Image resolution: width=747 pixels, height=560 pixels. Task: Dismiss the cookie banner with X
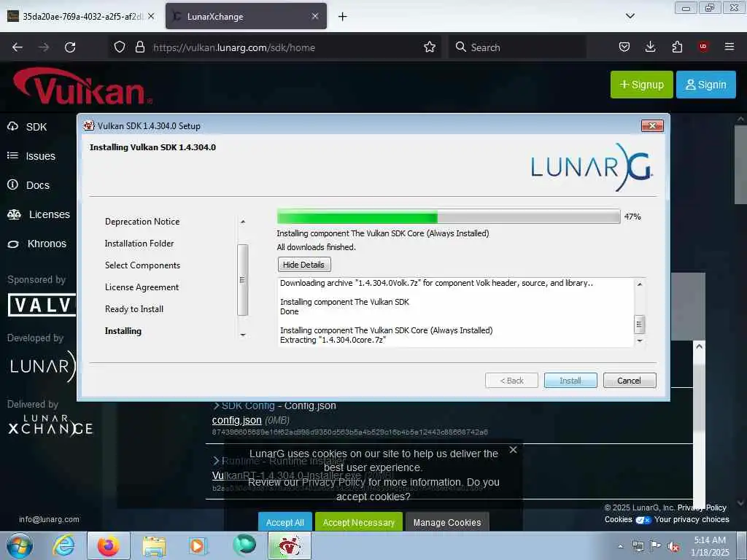coord(513,449)
